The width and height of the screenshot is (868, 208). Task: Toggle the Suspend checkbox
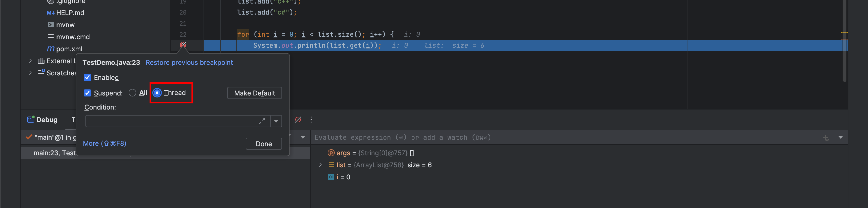(x=87, y=93)
